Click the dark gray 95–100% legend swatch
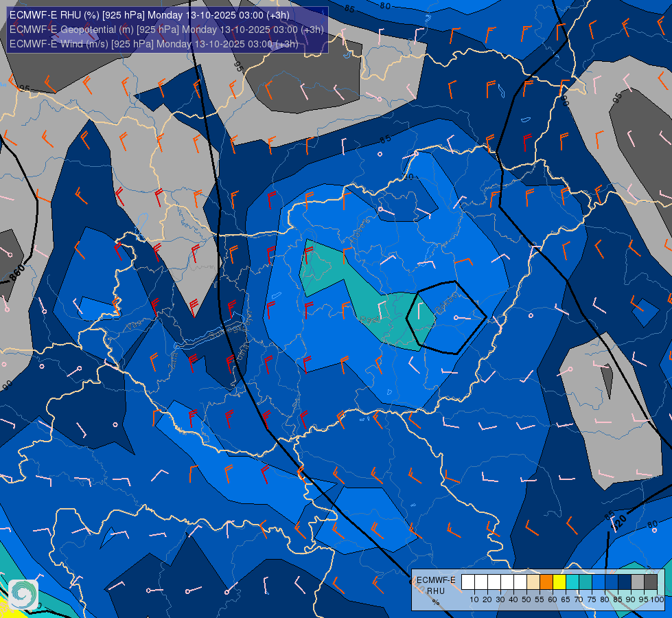This screenshot has width=672, height=618. point(651,582)
